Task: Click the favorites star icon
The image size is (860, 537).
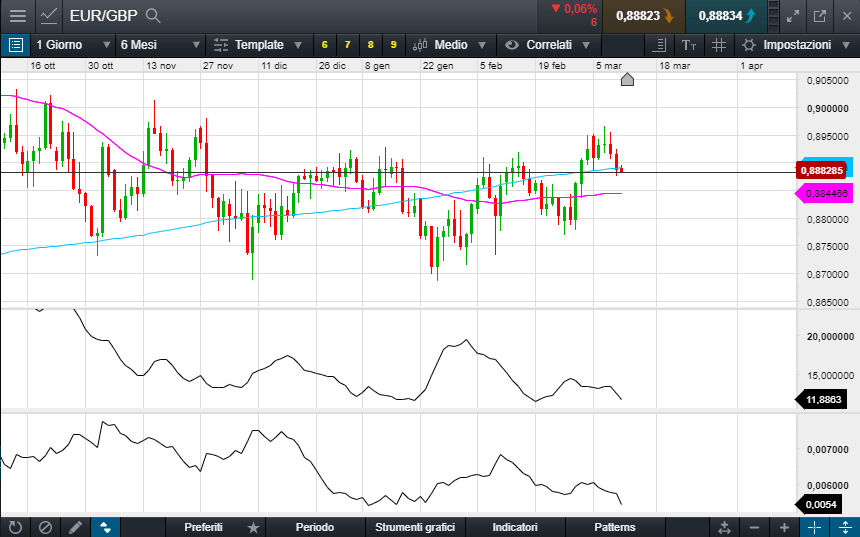Action: click(253, 528)
